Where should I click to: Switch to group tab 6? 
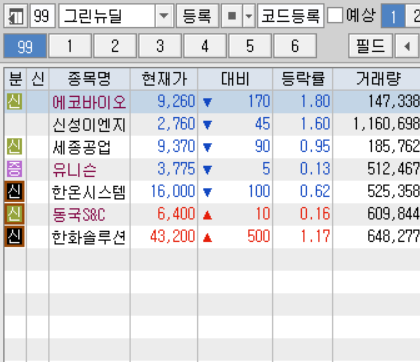click(x=295, y=46)
